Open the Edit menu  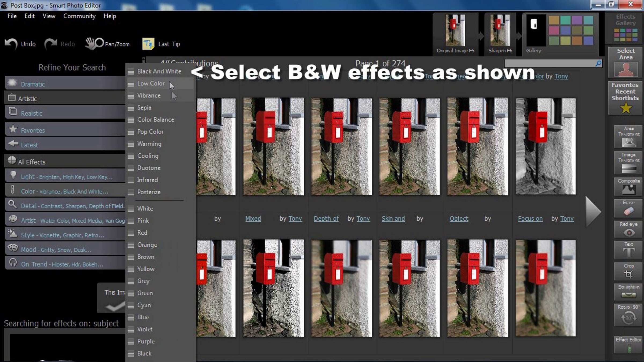30,16
